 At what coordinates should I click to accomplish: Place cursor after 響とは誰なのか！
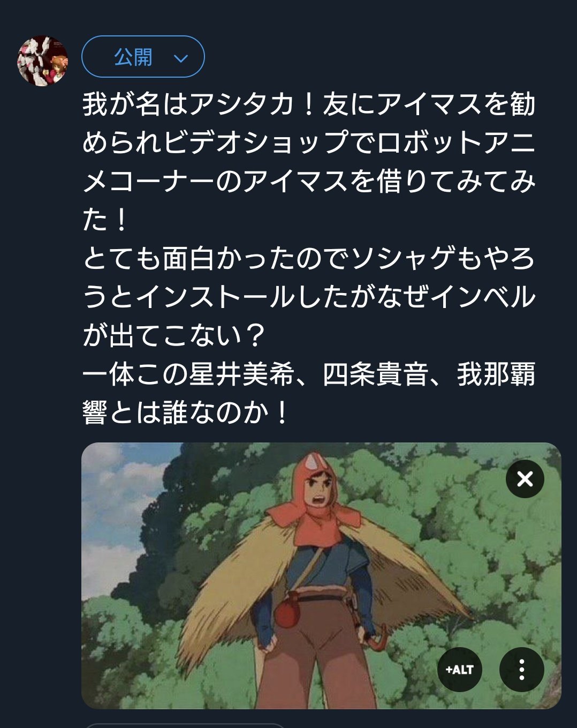tap(292, 413)
